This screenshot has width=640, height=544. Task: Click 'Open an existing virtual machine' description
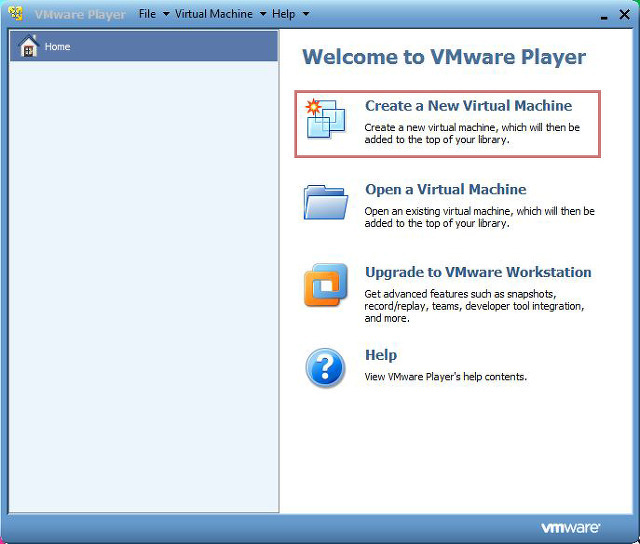click(479, 217)
